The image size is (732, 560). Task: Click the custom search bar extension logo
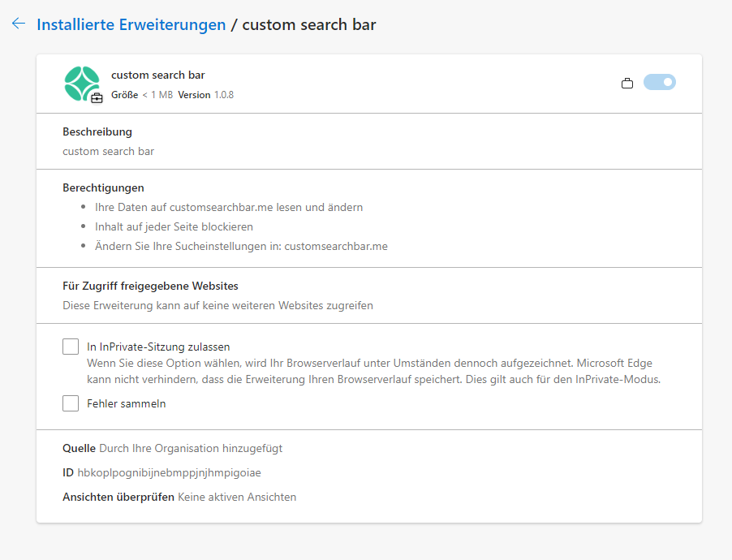pos(82,84)
